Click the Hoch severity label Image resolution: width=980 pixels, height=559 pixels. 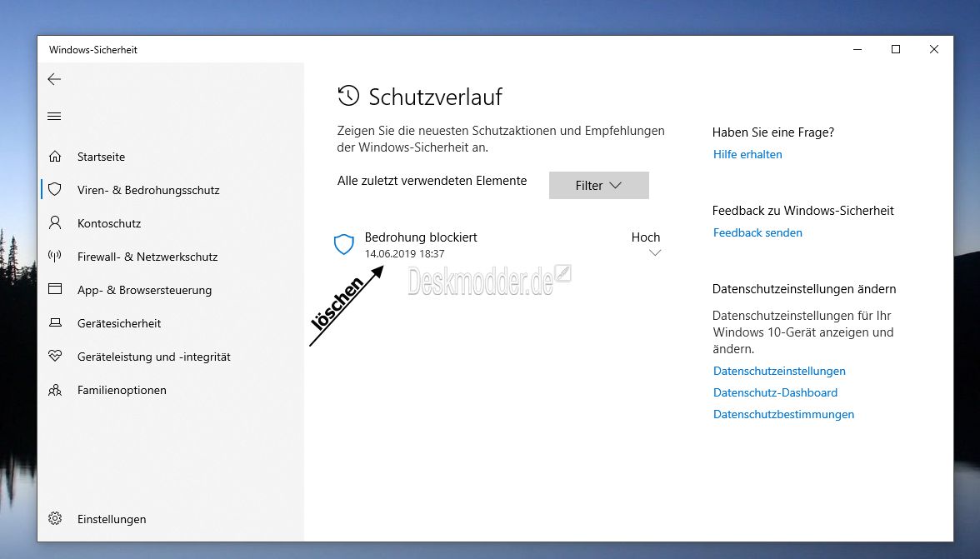(x=646, y=237)
